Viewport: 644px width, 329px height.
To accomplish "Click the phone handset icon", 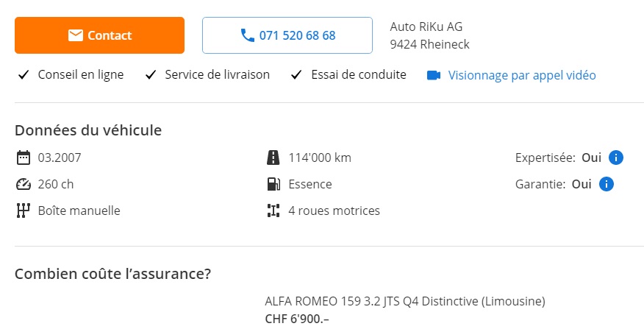I will [247, 35].
